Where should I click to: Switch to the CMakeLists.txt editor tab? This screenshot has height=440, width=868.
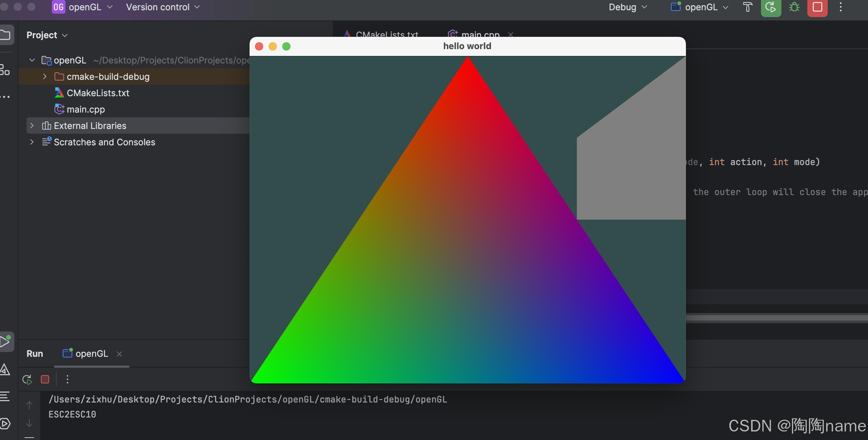tap(386, 34)
